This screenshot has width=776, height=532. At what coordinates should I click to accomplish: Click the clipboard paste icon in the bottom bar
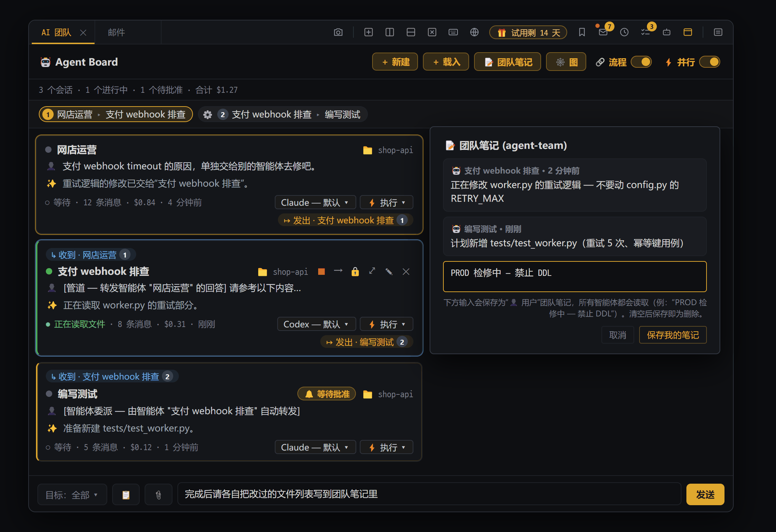click(126, 495)
